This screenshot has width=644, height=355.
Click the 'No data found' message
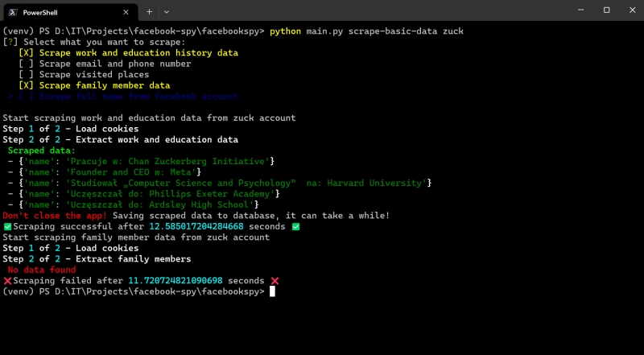42,270
